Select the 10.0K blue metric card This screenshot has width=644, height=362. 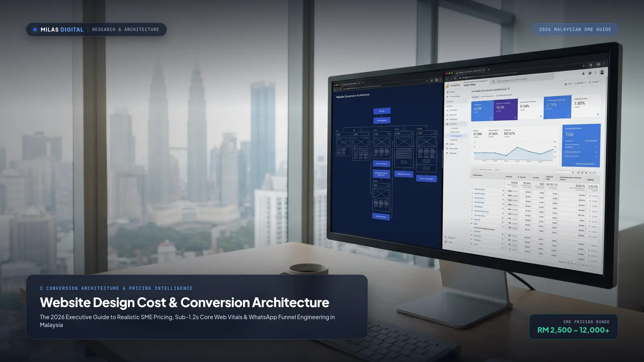click(482, 110)
